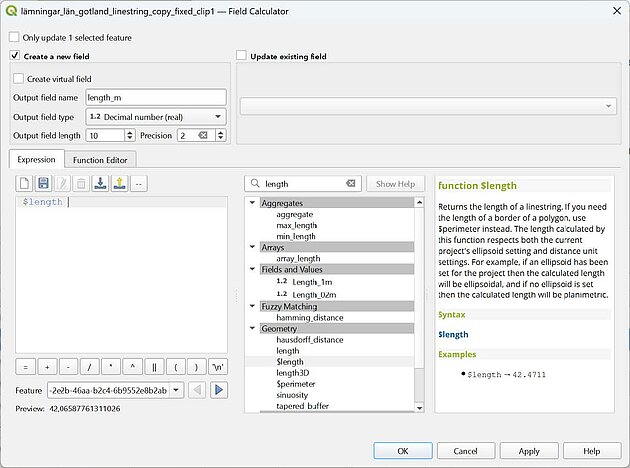
Task: Select the hamming_distance function
Action: click(310, 317)
